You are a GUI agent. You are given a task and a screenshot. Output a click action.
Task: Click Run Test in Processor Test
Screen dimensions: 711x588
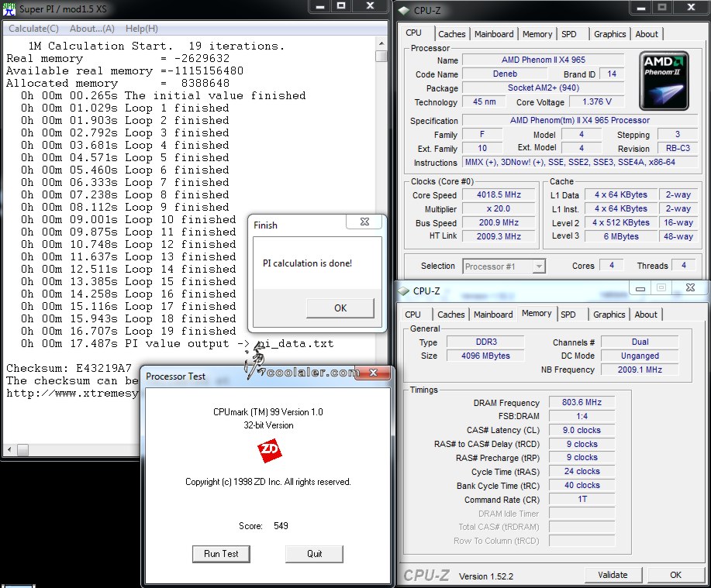[221, 554]
